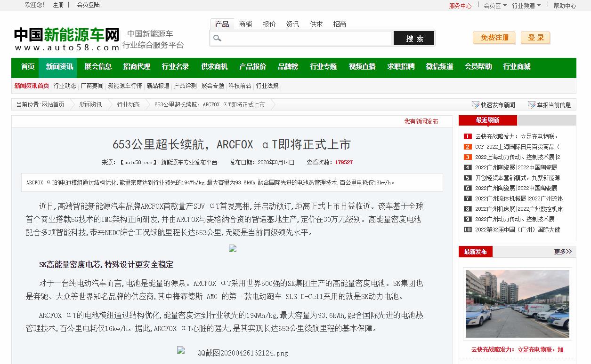
Task: Click the 免费注册 button
Action: click(494, 38)
